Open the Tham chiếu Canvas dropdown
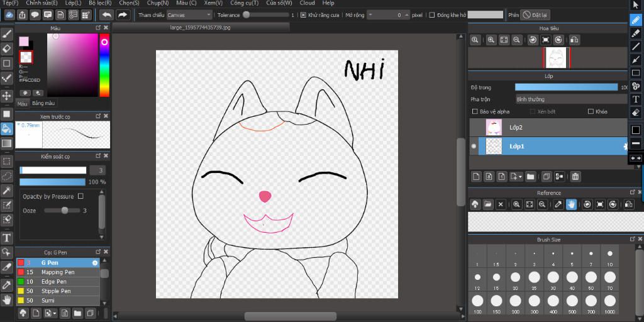The width and height of the screenshot is (644, 322). (189, 15)
